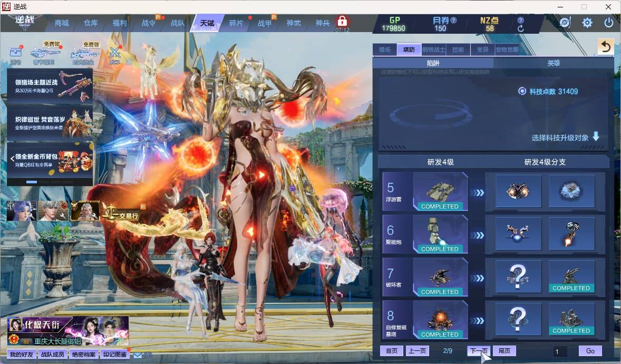Open the 仓库 warehouse menu
Image resolution: width=621 pixels, height=364 pixels.
[x=91, y=23]
